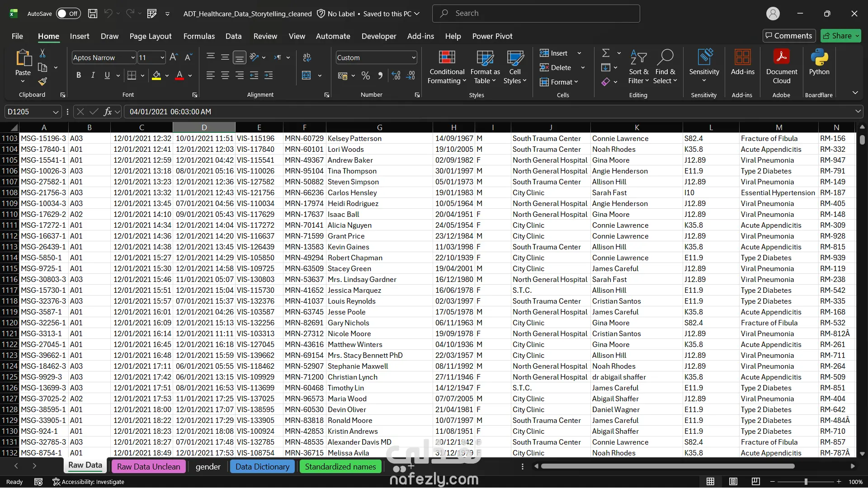Toggle Middle Align for cell contents
Image resolution: width=868 pixels, height=488 pixels.
point(225,57)
